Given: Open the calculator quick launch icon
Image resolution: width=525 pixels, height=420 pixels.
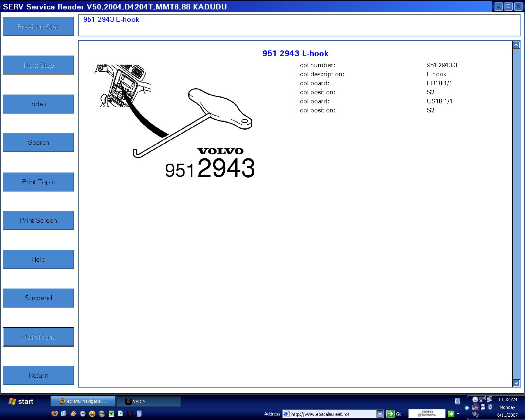Looking at the screenshot, I should click(x=139, y=413).
